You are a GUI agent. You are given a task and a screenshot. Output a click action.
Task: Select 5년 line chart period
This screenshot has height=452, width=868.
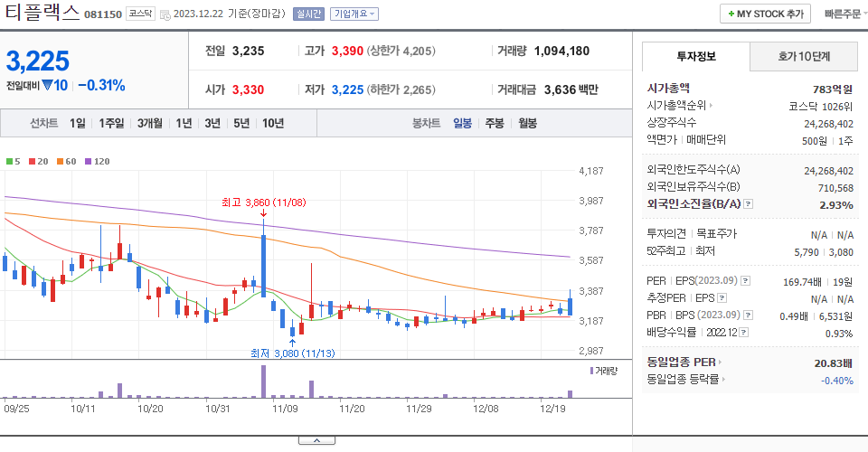click(x=241, y=123)
